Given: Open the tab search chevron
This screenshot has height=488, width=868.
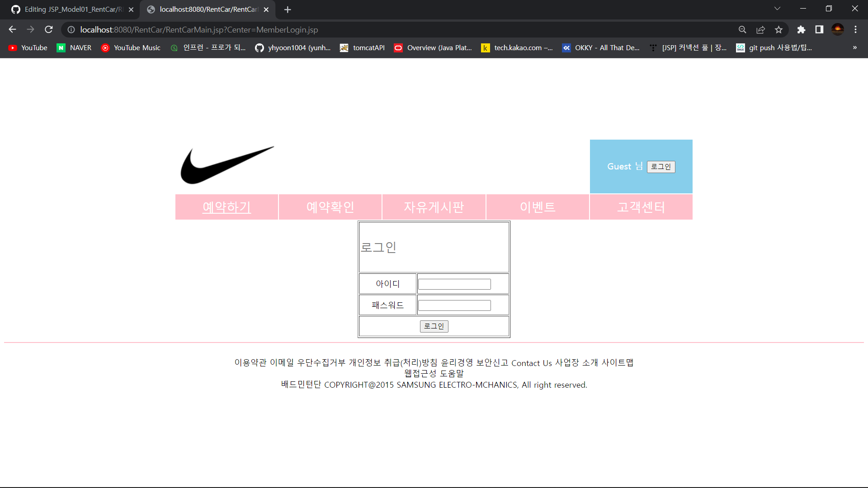Looking at the screenshot, I should coord(778,9).
